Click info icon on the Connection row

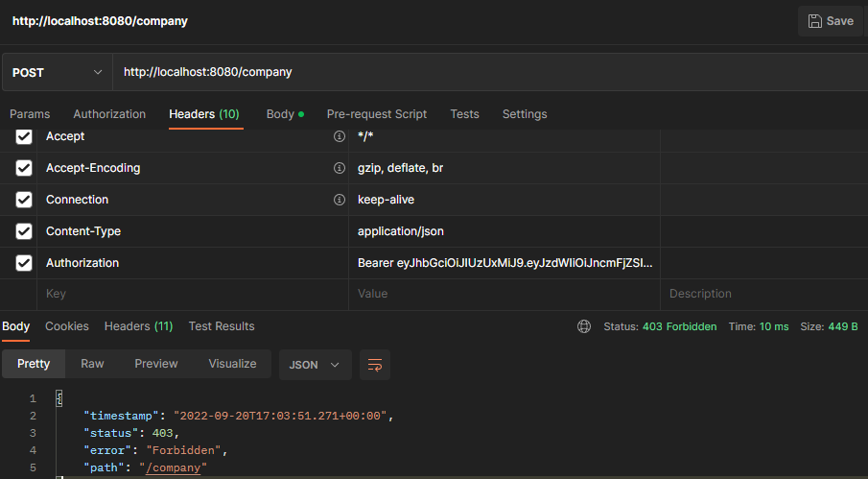point(340,200)
